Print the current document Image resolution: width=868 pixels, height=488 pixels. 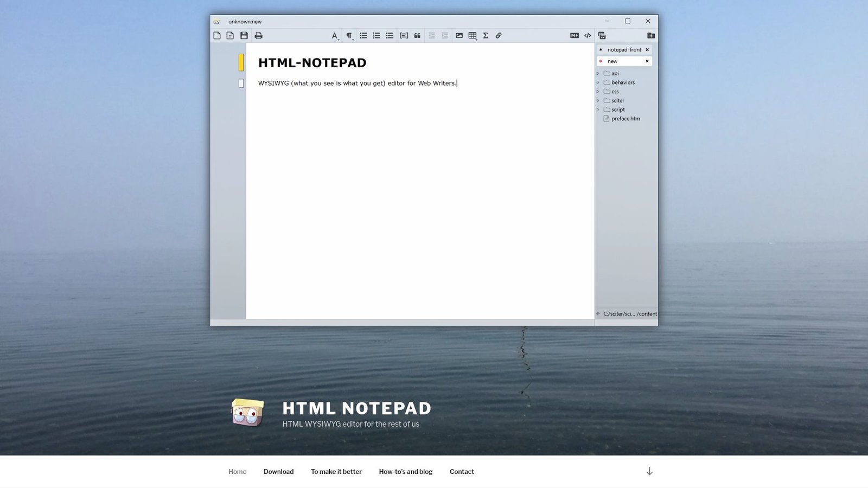pyautogui.click(x=258, y=35)
